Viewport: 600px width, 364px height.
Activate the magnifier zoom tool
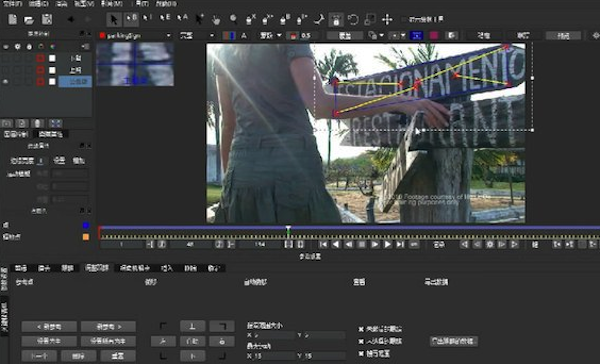[x=233, y=19]
